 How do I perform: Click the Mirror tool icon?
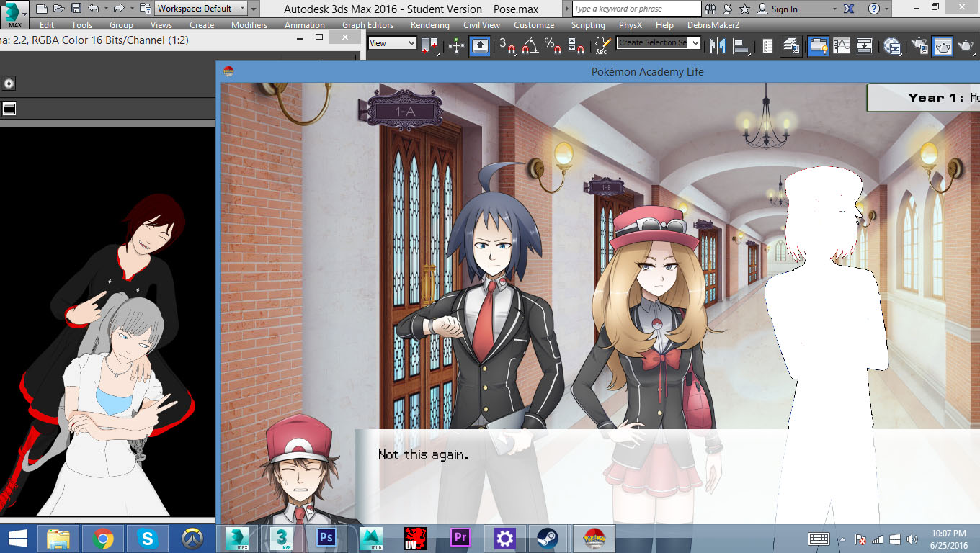(717, 46)
